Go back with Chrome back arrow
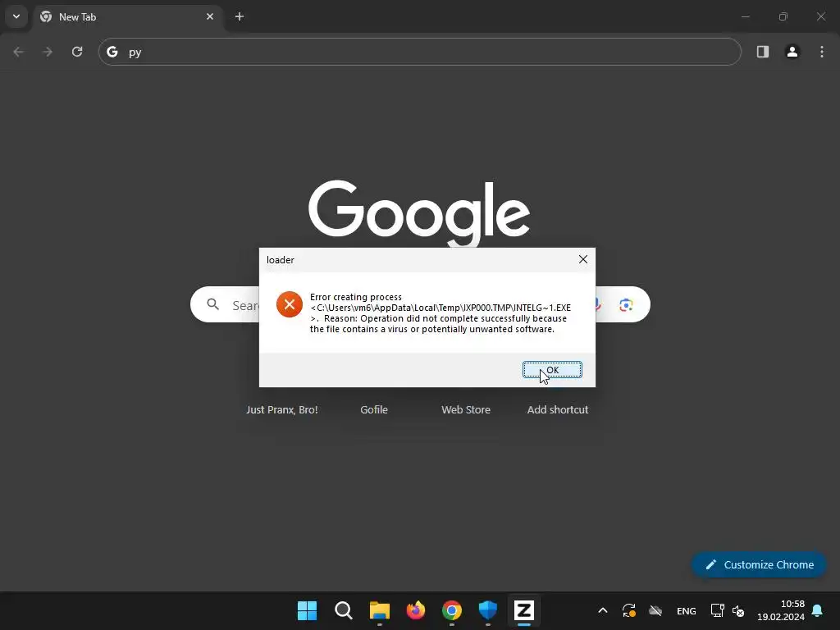Screen dimensions: 840x630 click(18, 52)
